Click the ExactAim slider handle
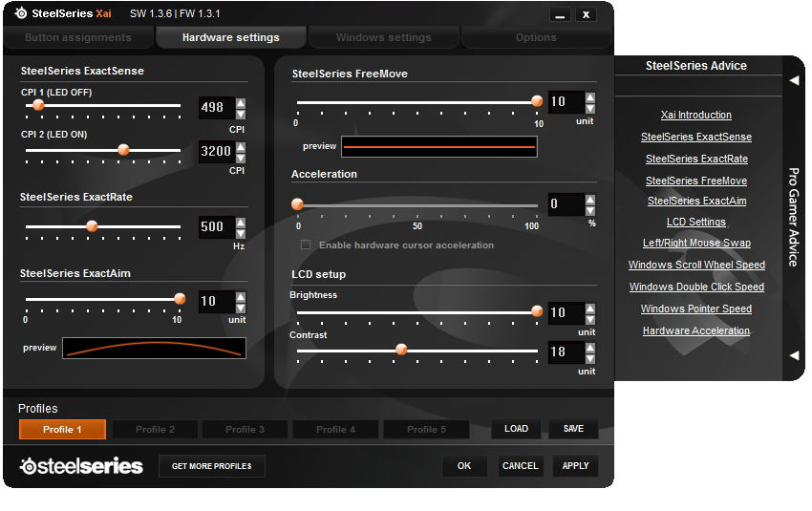 coord(180,299)
